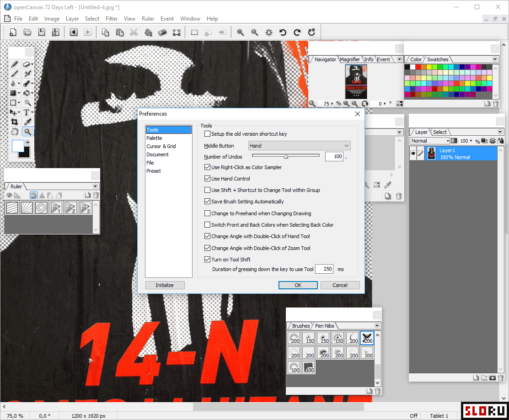Uncheck Turn on Tool Shift
The image size is (509, 420).
click(x=207, y=260)
